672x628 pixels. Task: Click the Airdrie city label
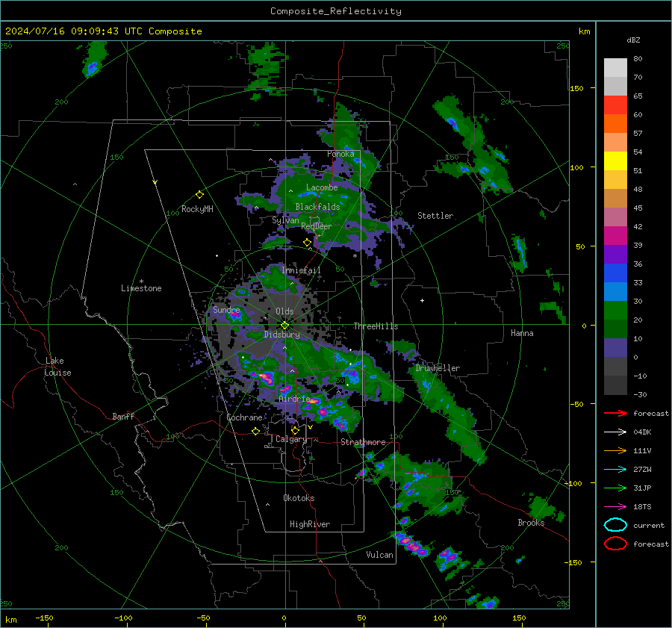(x=294, y=399)
